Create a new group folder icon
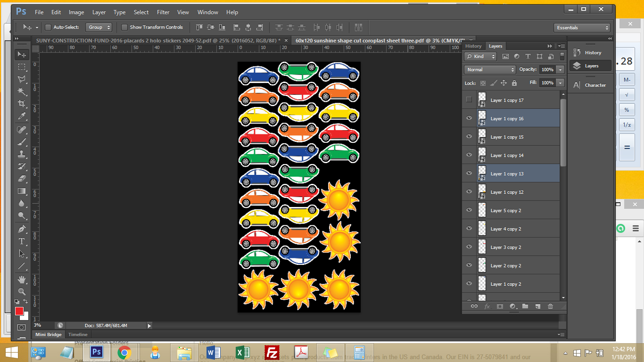 click(525, 306)
